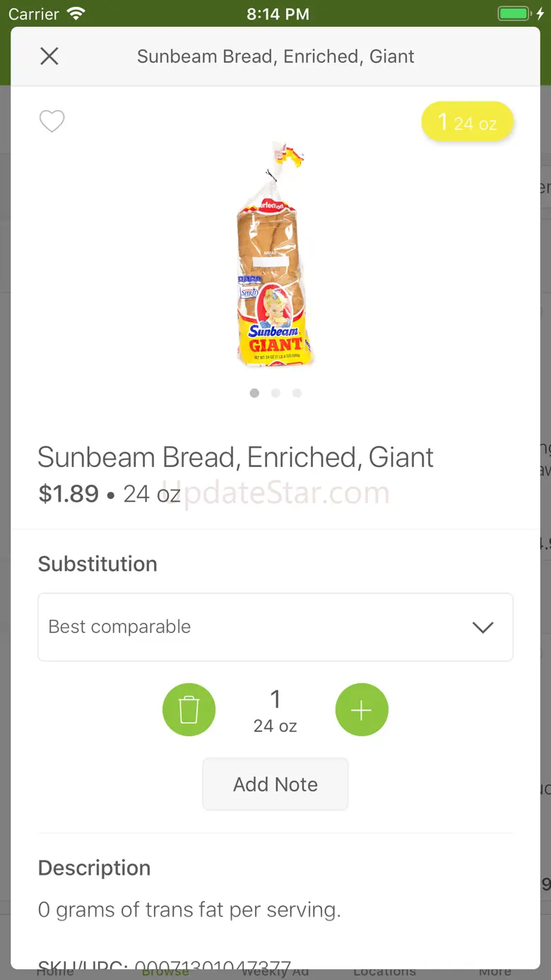Viewport: 551px width, 980px height.
Task: Tap the Description section heading
Action: [x=94, y=868]
